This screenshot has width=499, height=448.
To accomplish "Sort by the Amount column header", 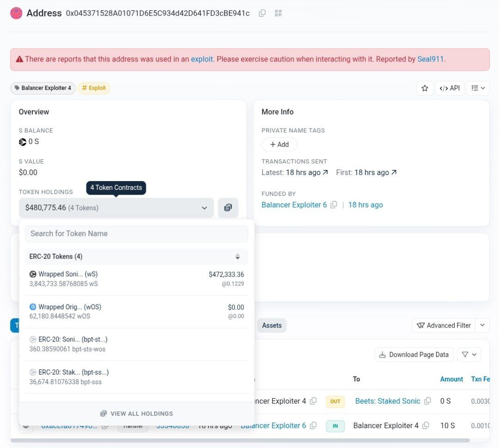I will (451, 379).
